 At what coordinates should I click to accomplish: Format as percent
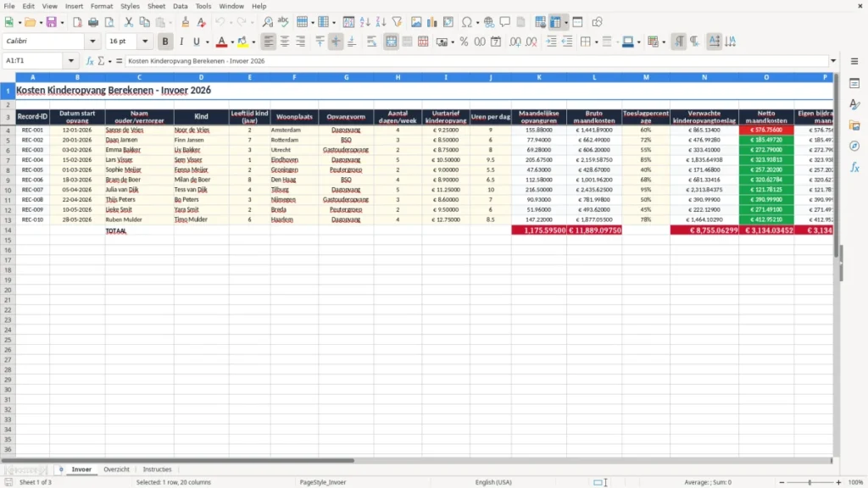[x=464, y=42]
